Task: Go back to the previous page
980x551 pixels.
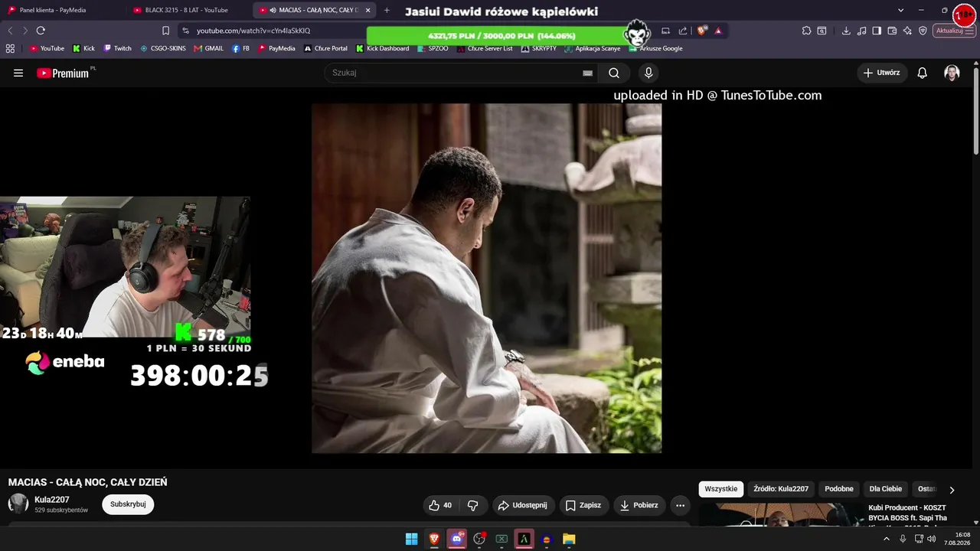Action: [x=10, y=31]
